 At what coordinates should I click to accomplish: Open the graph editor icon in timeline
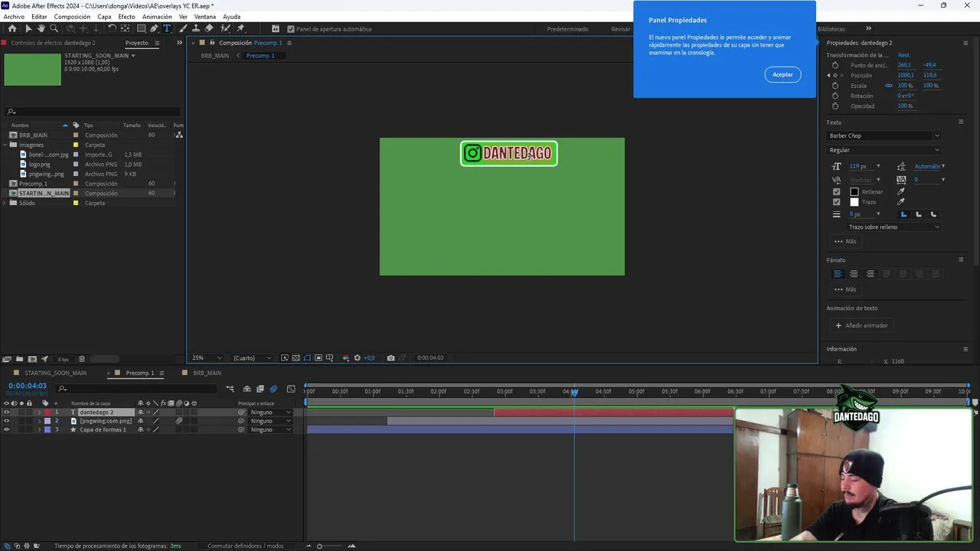291,389
